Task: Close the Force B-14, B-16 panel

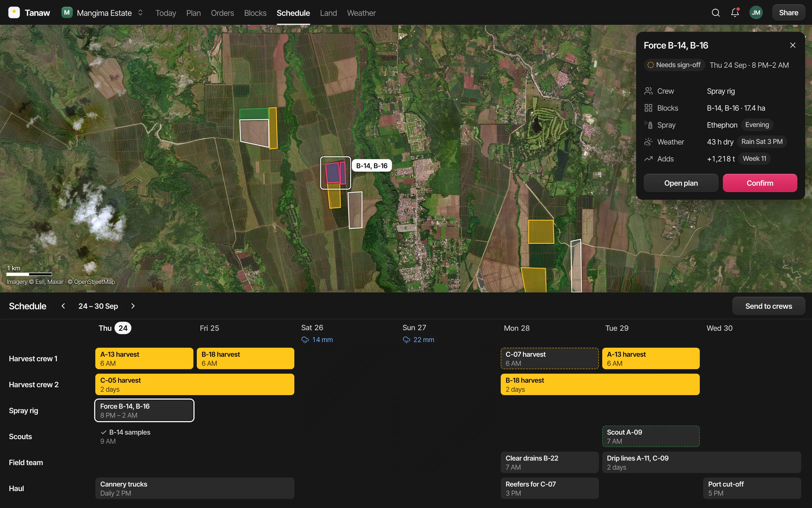Action: click(x=793, y=45)
